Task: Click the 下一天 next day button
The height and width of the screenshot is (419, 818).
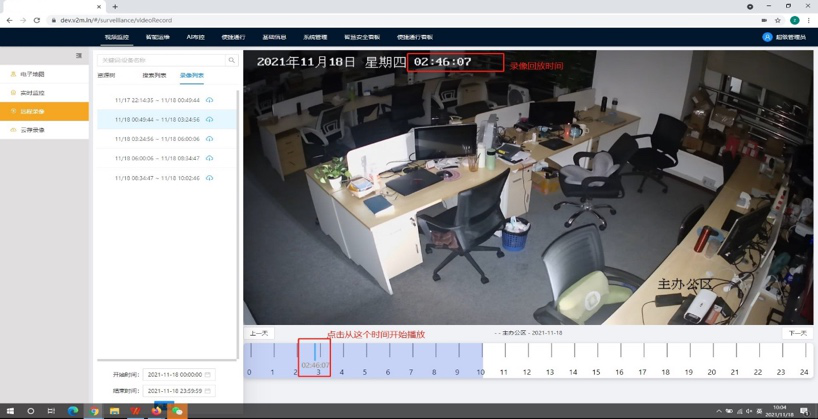Action: tap(797, 333)
